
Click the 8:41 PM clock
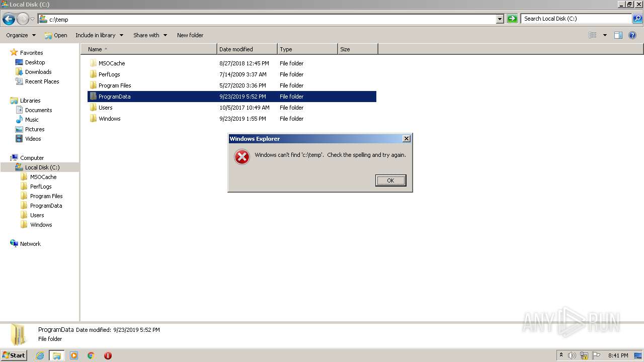(618, 355)
